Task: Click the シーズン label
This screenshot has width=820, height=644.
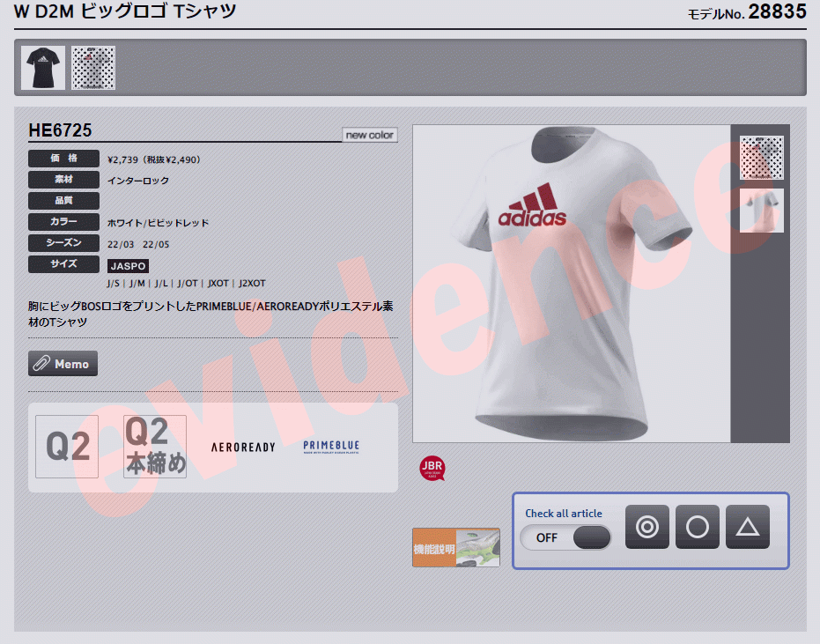Action: pos(63,243)
